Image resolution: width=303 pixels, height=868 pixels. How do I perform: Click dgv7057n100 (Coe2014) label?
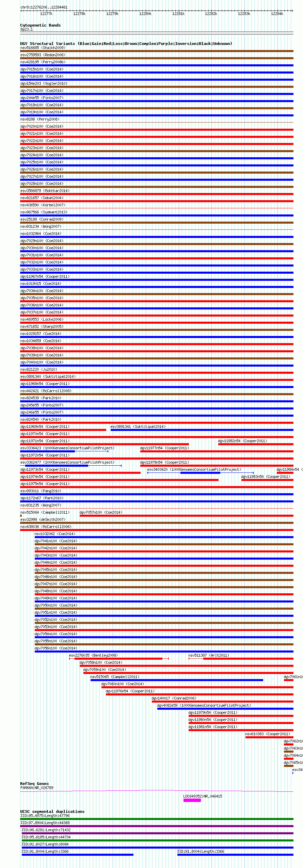(101, 512)
